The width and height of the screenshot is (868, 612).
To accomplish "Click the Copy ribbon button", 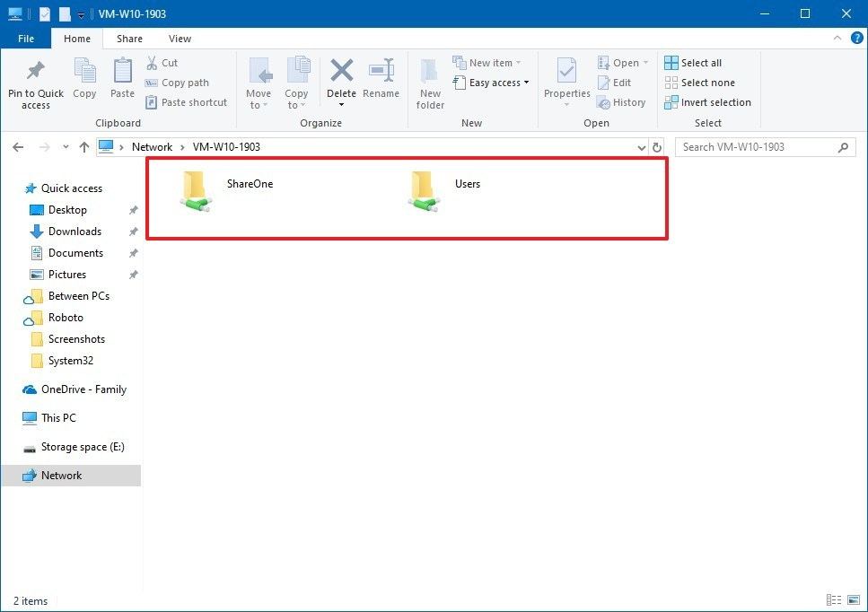I will click(x=84, y=78).
